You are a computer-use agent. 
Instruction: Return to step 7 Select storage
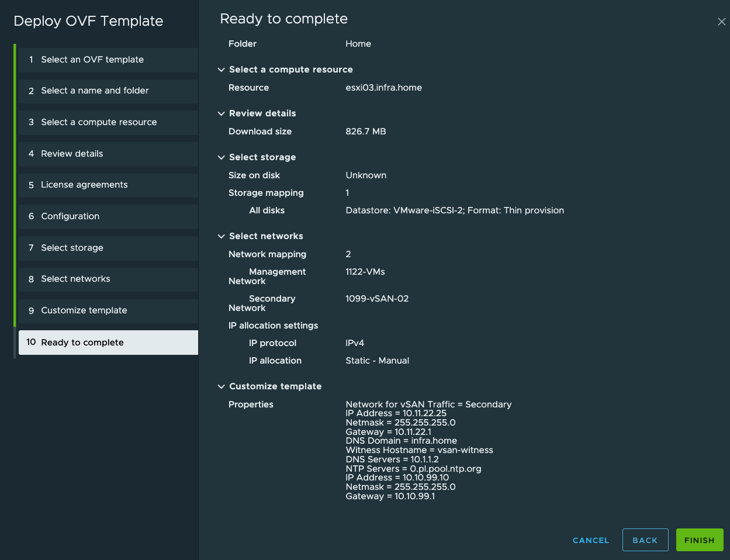click(x=108, y=248)
